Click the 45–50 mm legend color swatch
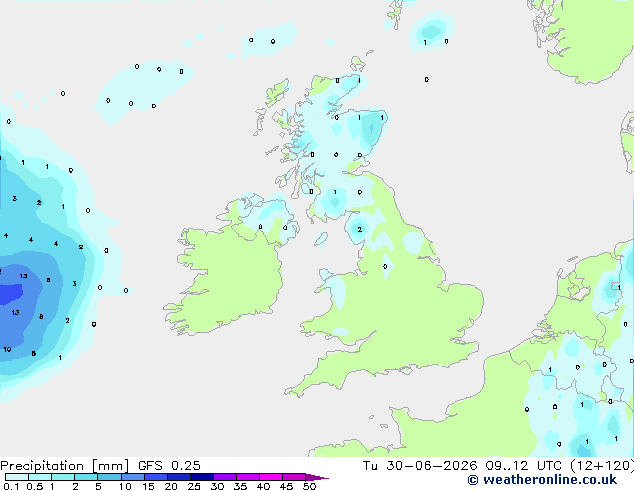The height and width of the screenshot is (490, 634). [294, 477]
